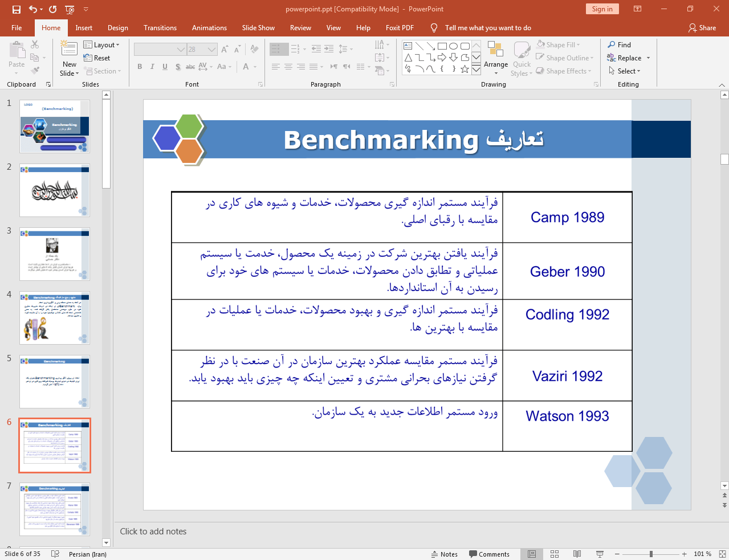Viewport: 729px width, 560px height.
Task: Open the font size dropdown
Action: tap(212, 50)
